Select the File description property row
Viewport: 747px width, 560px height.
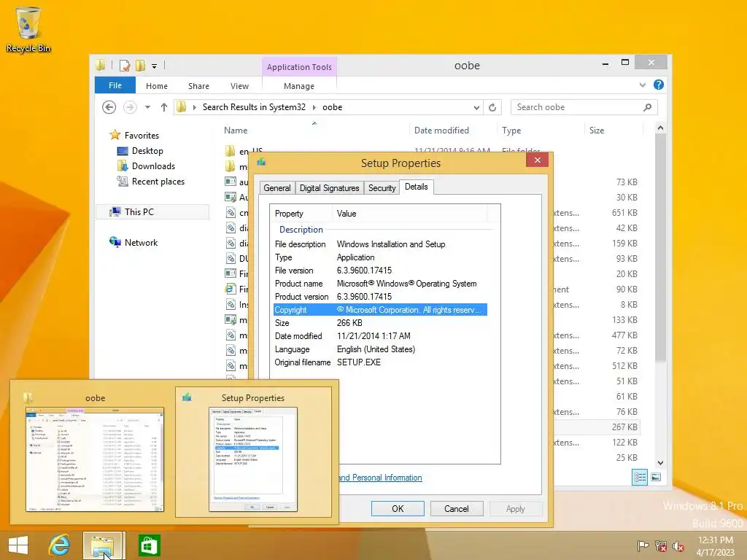(380, 244)
